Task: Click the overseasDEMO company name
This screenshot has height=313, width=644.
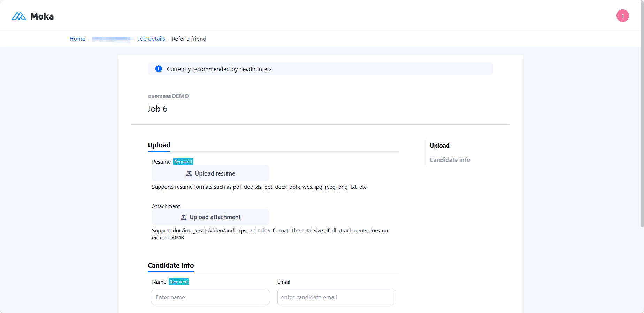Action: [168, 96]
